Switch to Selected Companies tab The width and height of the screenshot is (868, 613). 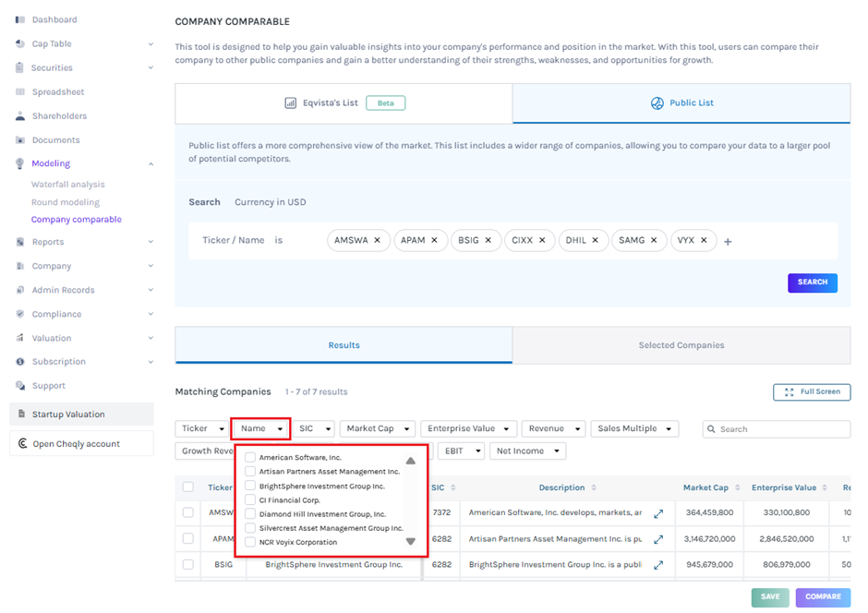[681, 345]
